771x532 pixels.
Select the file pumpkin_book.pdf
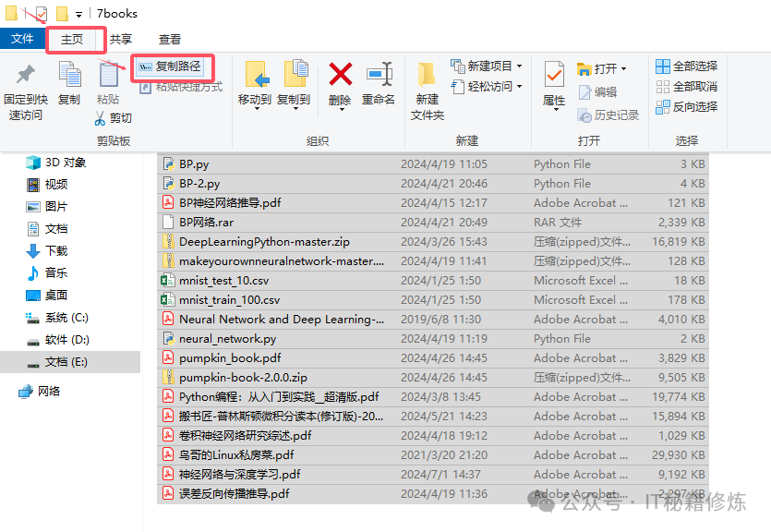(x=230, y=358)
